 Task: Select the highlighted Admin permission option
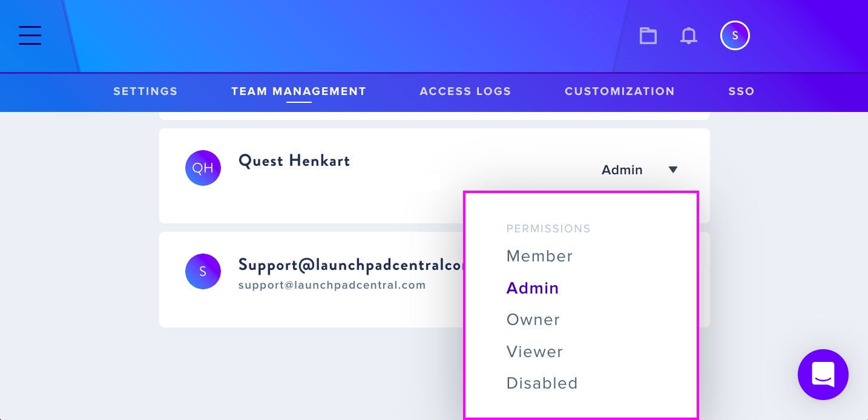pos(533,288)
